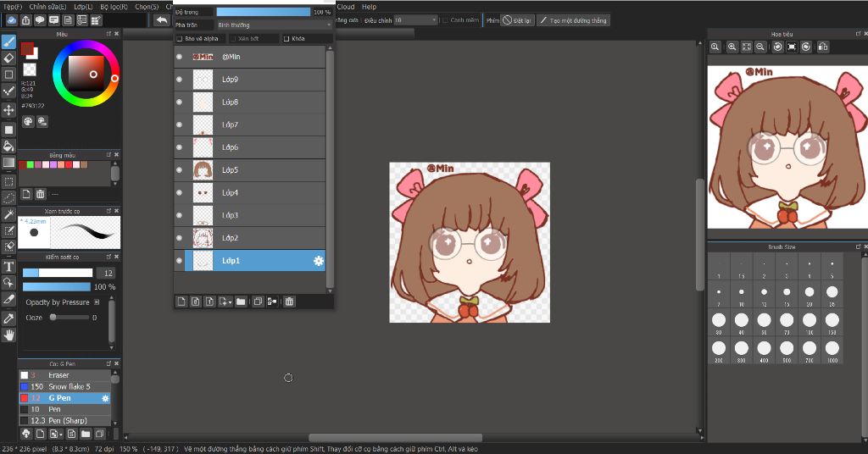The height and width of the screenshot is (454, 868).
Task: Click the Ooze slider track
Action: (70, 318)
